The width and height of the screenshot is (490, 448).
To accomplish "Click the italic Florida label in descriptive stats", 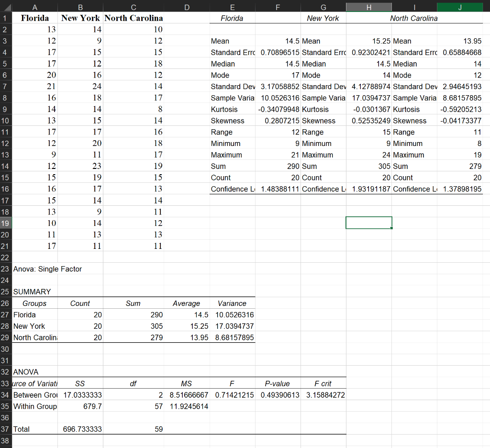I will coord(232,18).
